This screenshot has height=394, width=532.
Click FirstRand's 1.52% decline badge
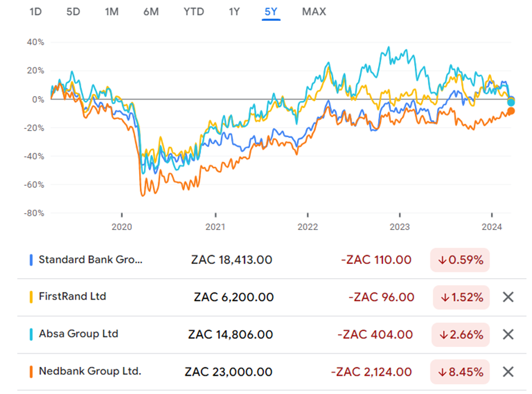461,297
